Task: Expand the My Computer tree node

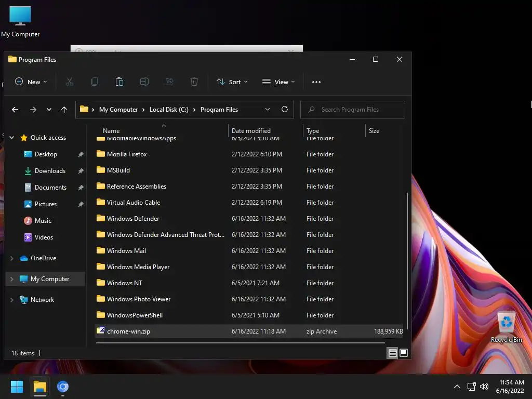Action: [x=12, y=279]
